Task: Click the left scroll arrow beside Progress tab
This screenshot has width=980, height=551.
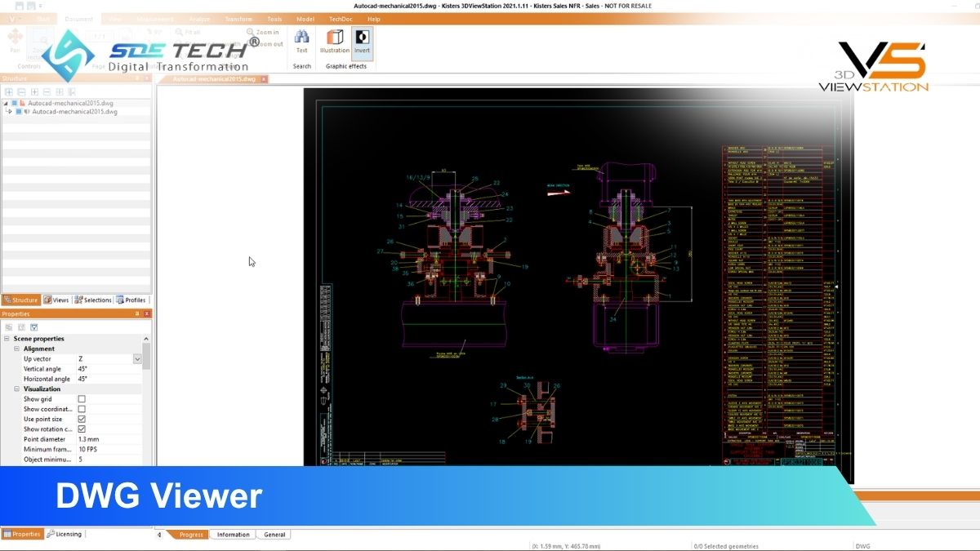Action: pyautogui.click(x=160, y=535)
